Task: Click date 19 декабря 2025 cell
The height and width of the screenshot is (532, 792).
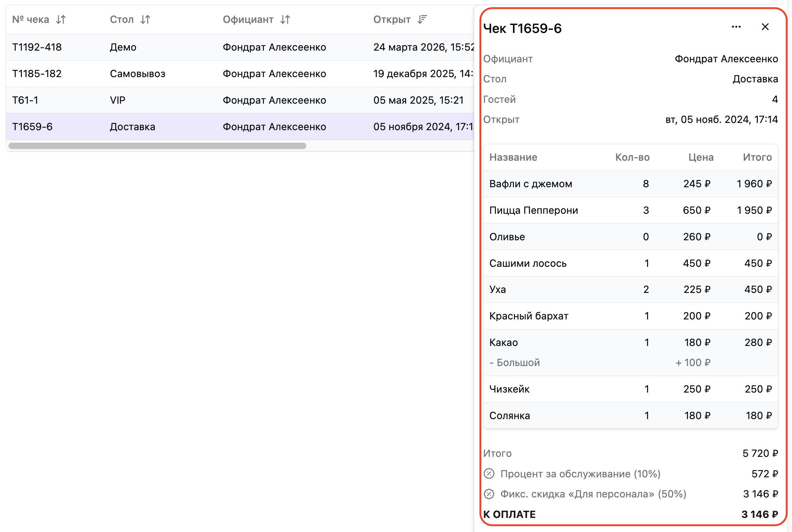Action: coord(424,74)
